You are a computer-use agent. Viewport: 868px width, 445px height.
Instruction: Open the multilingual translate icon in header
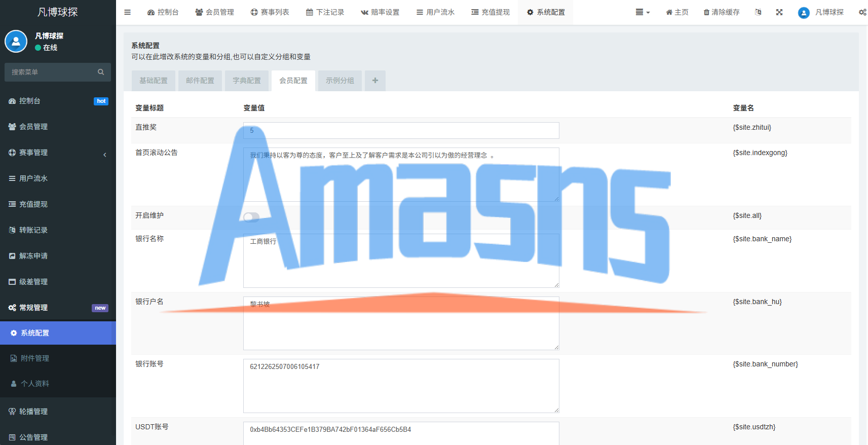[758, 12]
